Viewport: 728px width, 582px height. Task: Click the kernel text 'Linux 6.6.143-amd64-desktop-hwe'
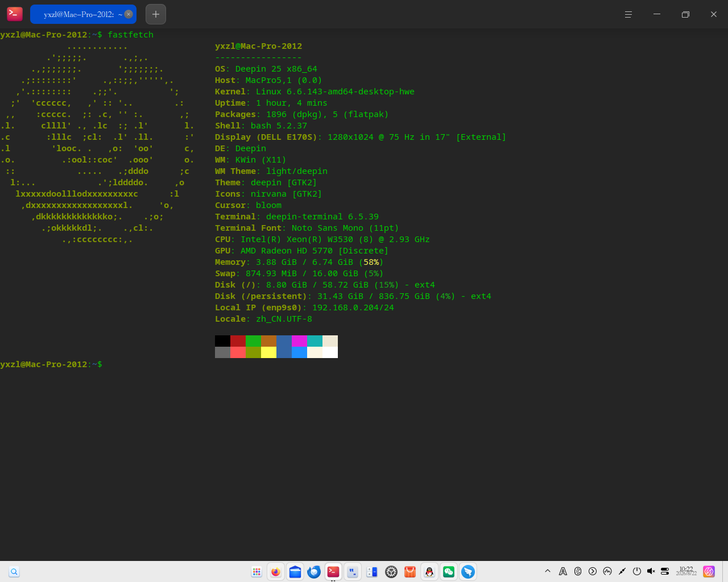[335, 92]
